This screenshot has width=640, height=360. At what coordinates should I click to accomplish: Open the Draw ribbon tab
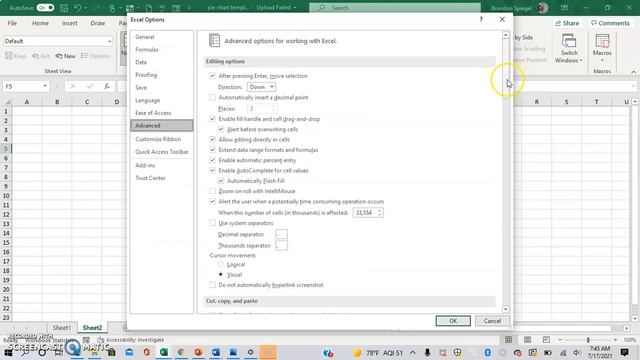[98, 23]
